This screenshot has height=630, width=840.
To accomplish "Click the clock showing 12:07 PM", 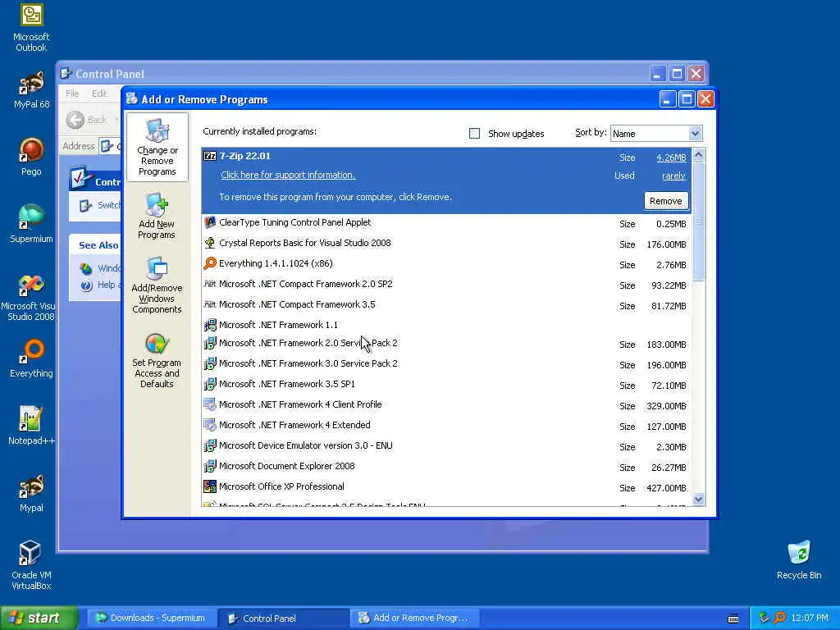I will 810,619.
